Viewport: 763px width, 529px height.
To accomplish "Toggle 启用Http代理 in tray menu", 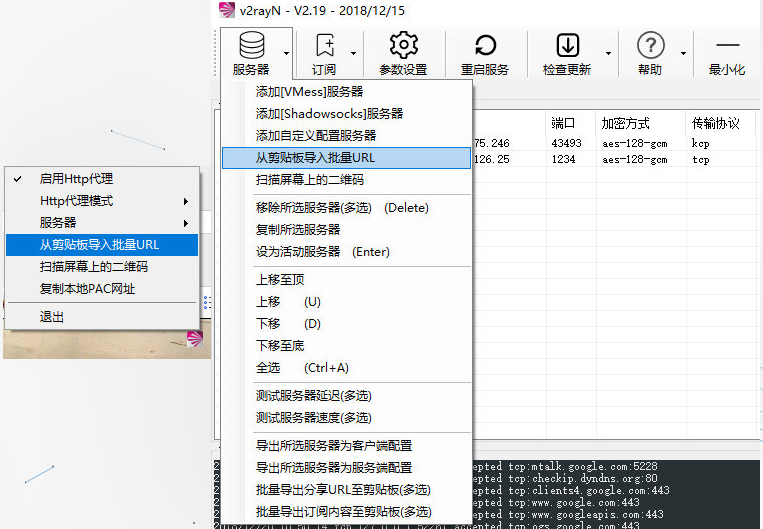I will 102,179.
